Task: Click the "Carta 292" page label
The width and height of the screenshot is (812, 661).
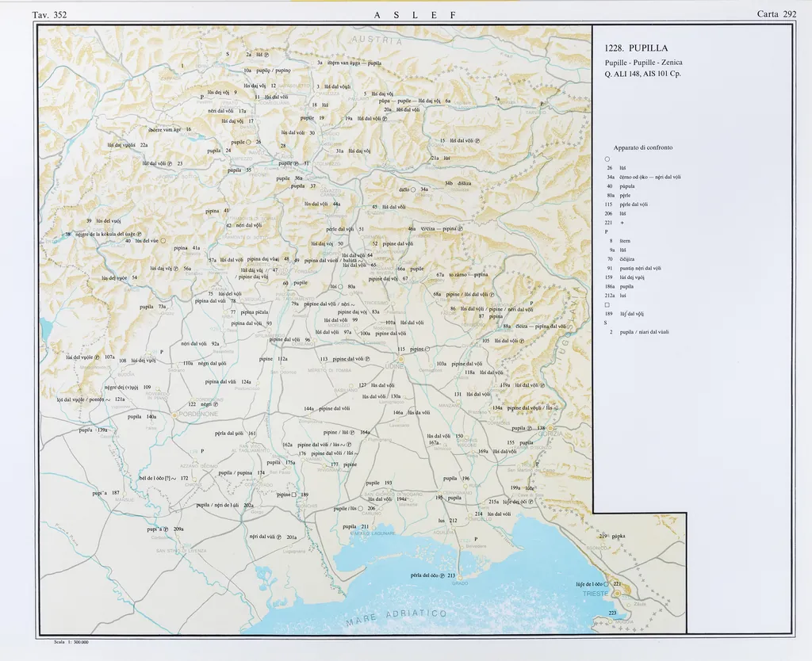Action: point(776,13)
